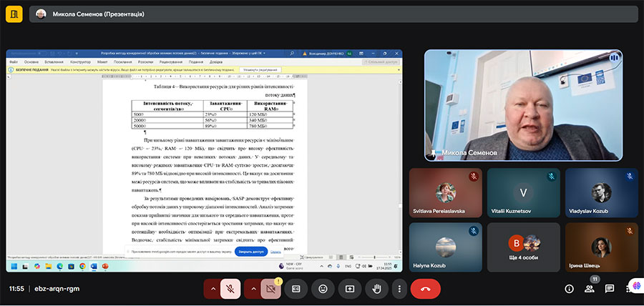
Task: Raise your hand in the meeting
Action: (x=375, y=289)
